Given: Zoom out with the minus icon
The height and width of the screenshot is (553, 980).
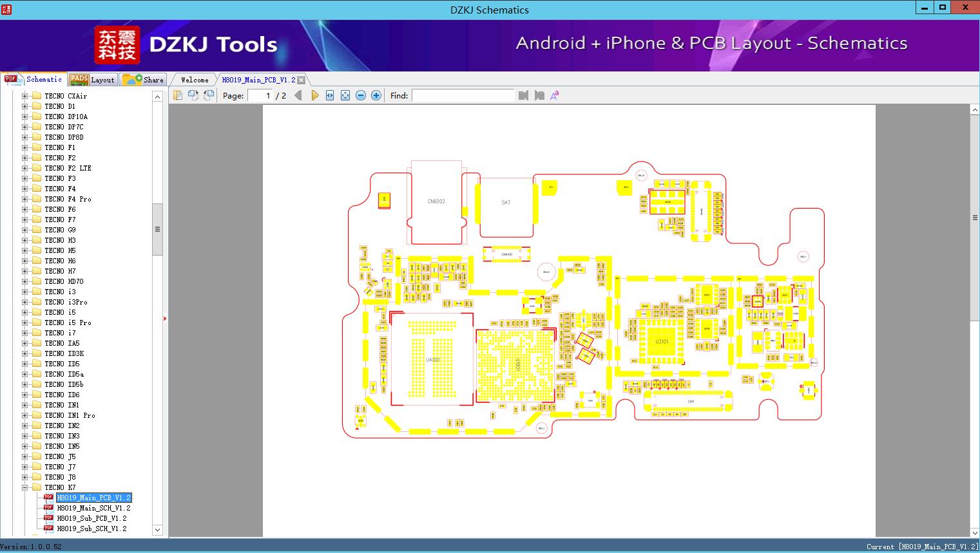Looking at the screenshot, I should pyautogui.click(x=361, y=95).
